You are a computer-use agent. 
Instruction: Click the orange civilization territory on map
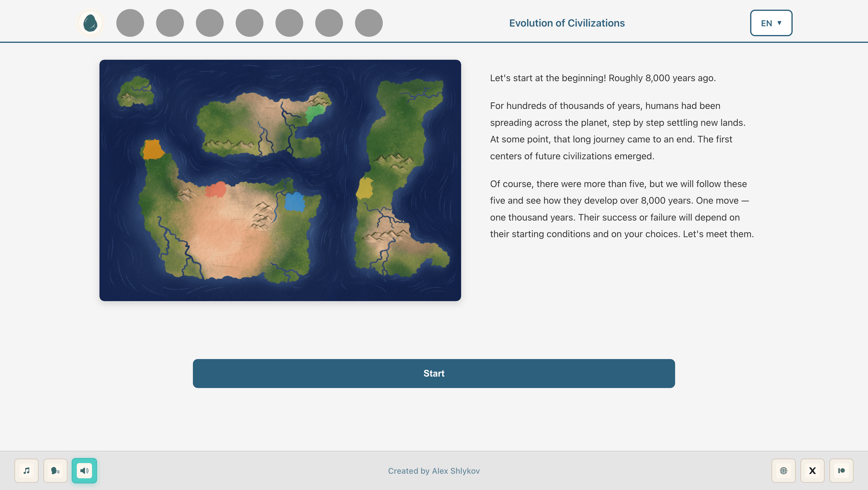153,149
